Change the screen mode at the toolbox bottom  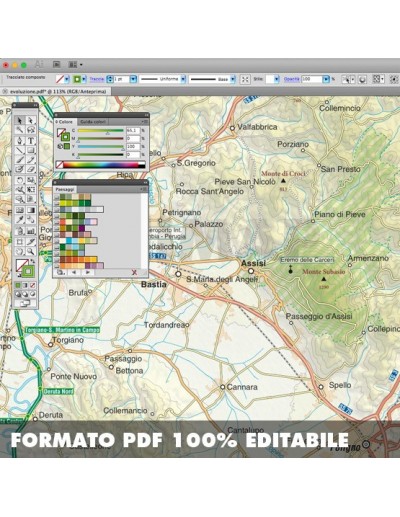[25, 303]
